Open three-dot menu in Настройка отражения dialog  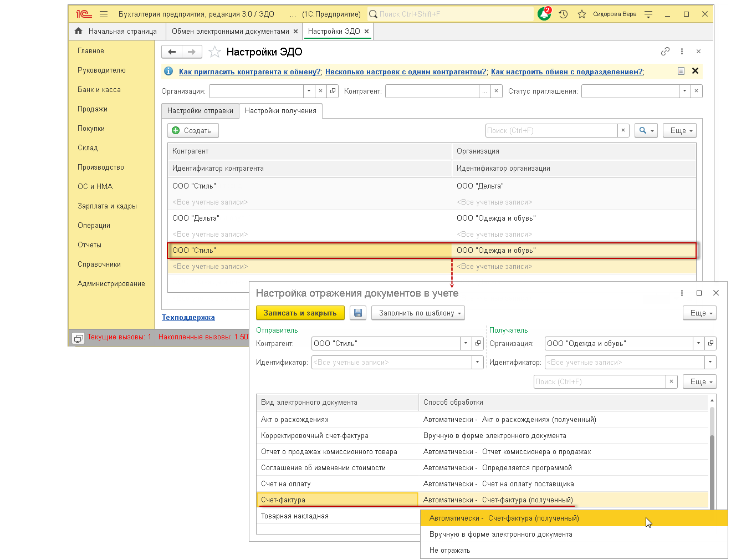pyautogui.click(x=682, y=293)
